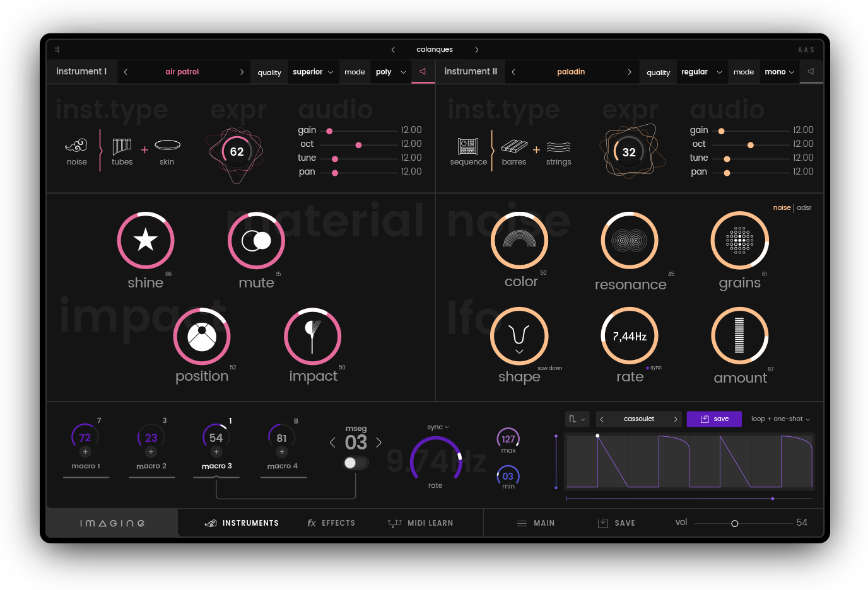Click the grains dotted knob icon
This screenshot has height=590, width=868.
[739, 240]
